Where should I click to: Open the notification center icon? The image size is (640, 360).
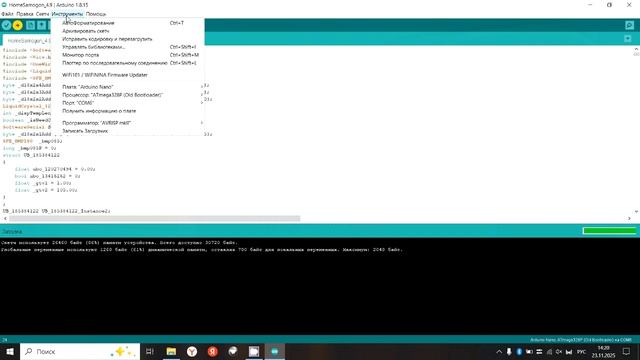point(626,351)
